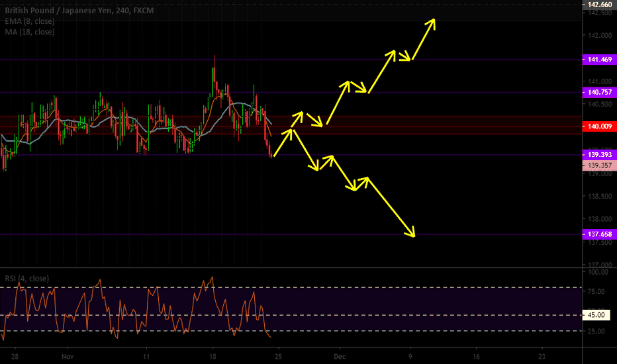Click the '18' date on the time axis

pyautogui.click(x=213, y=356)
